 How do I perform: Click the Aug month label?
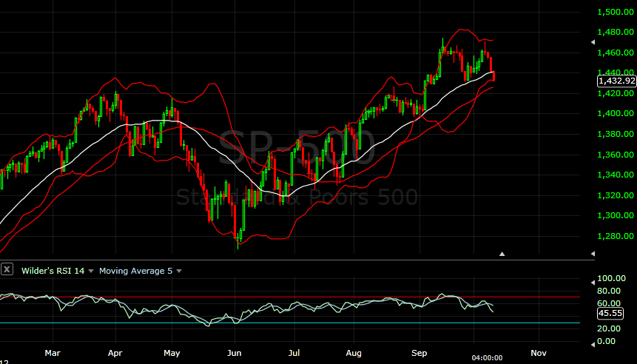point(354,353)
